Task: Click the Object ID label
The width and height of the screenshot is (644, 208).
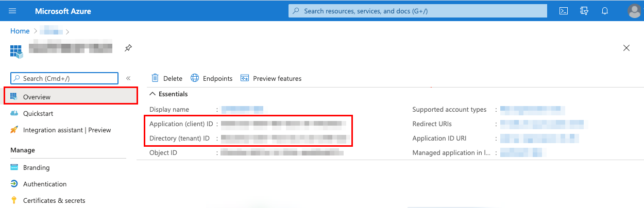Action: point(163,152)
